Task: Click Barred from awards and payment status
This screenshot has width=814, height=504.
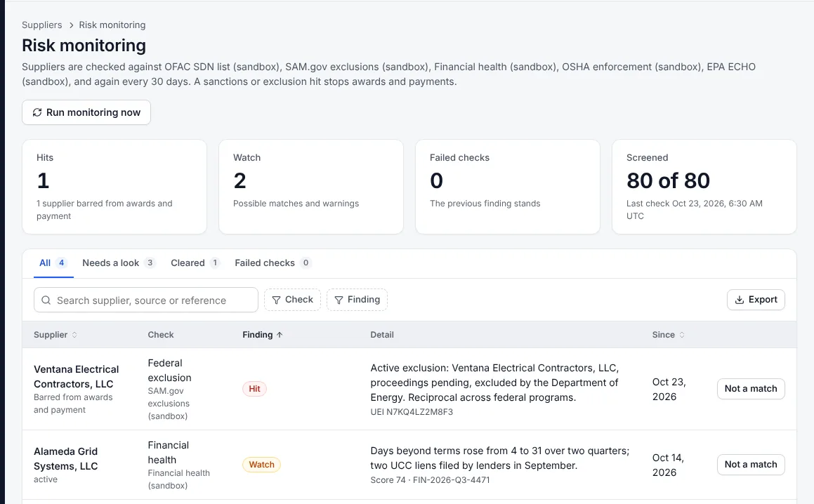Action: click(73, 404)
